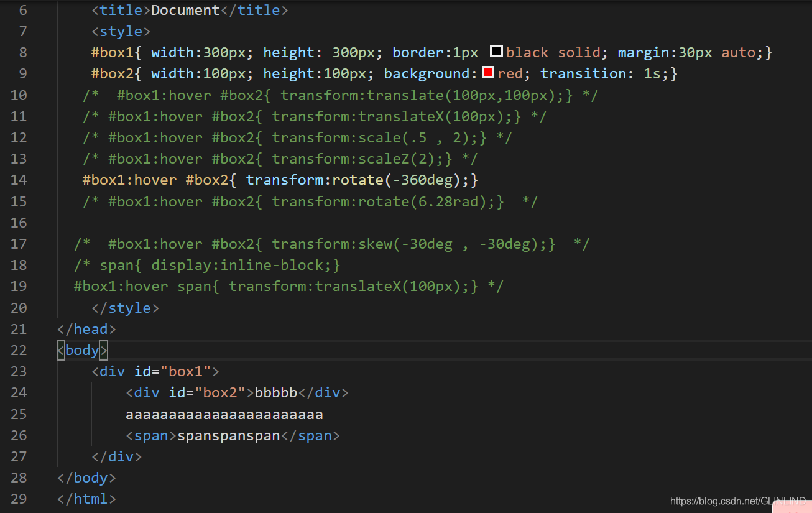Click line number 22 in the gutter
Image resolution: width=812 pixels, height=513 pixels.
[x=19, y=350]
